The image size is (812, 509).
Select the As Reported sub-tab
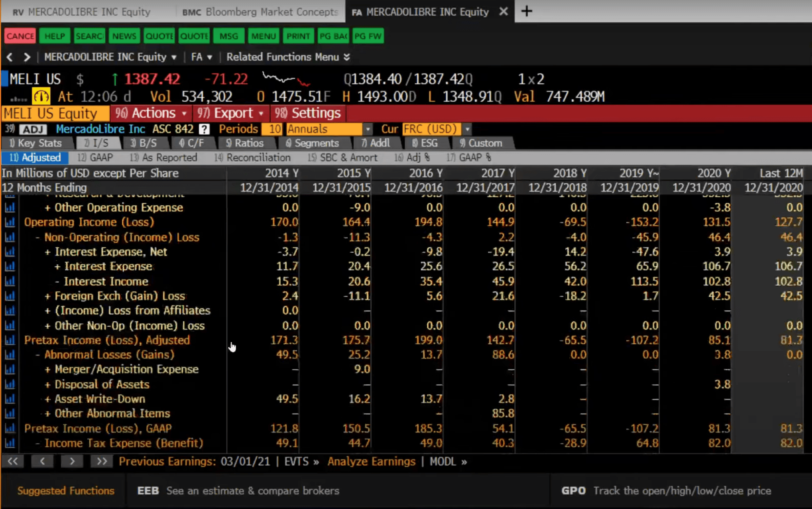pos(164,158)
